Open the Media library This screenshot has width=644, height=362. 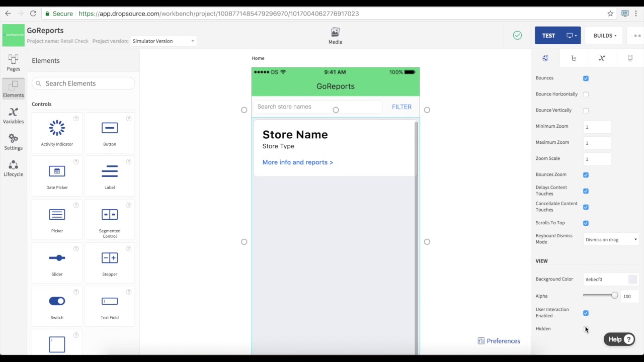pos(335,36)
